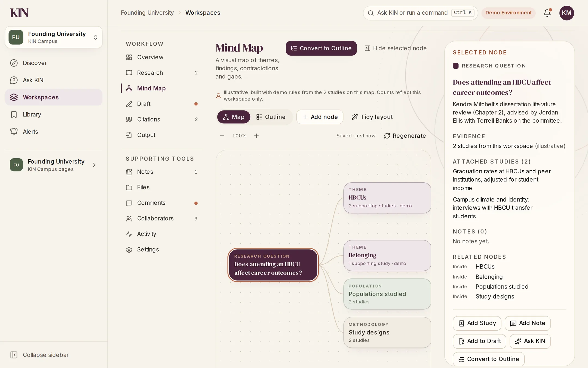Click the Add node button
The width and height of the screenshot is (588, 368).
point(320,117)
